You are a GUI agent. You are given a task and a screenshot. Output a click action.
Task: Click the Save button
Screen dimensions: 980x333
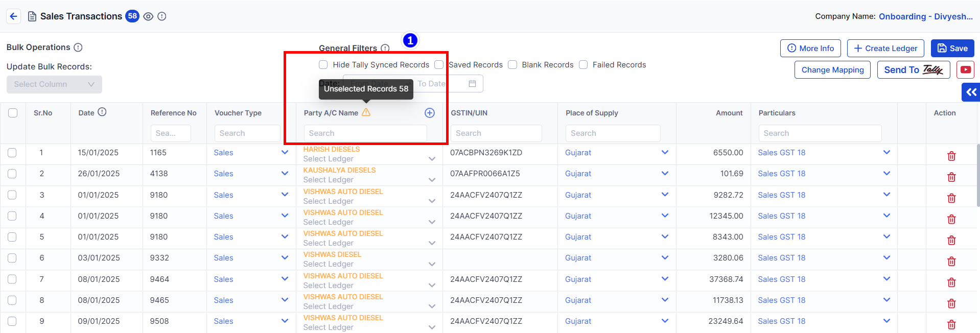coord(952,48)
